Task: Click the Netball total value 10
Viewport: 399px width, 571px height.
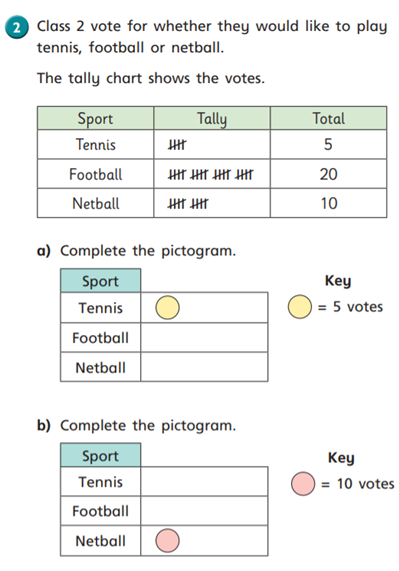Action: click(x=329, y=203)
